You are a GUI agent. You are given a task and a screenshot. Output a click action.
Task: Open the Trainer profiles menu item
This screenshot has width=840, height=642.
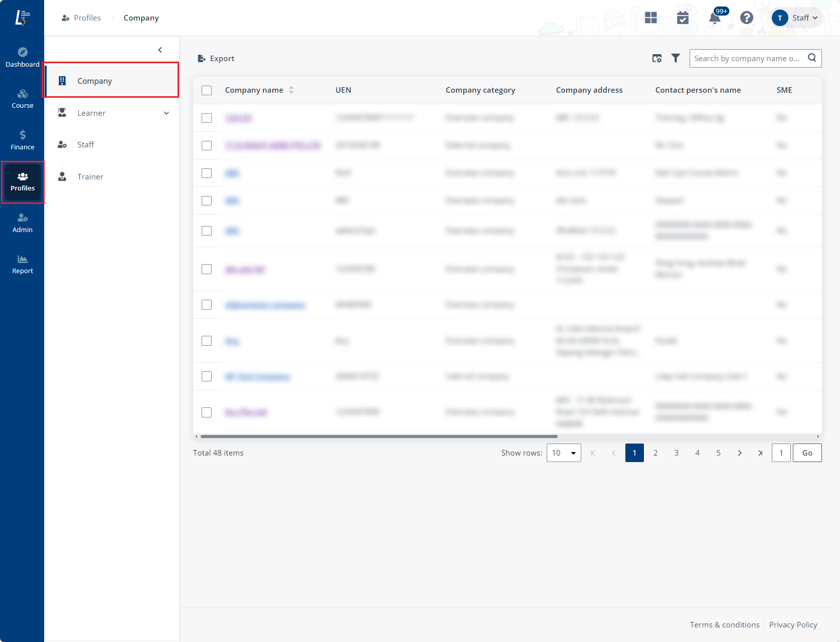coord(90,177)
